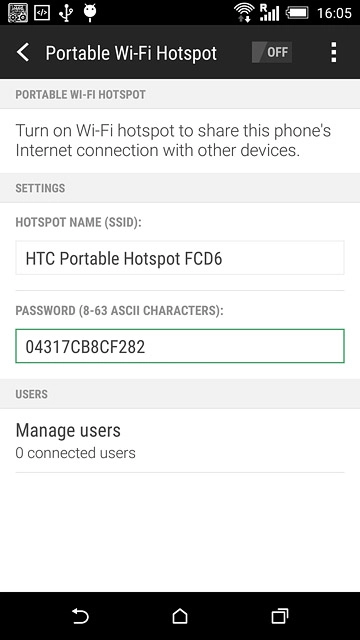
Task: Edit the Hotspot name SSID field
Action: point(180,258)
